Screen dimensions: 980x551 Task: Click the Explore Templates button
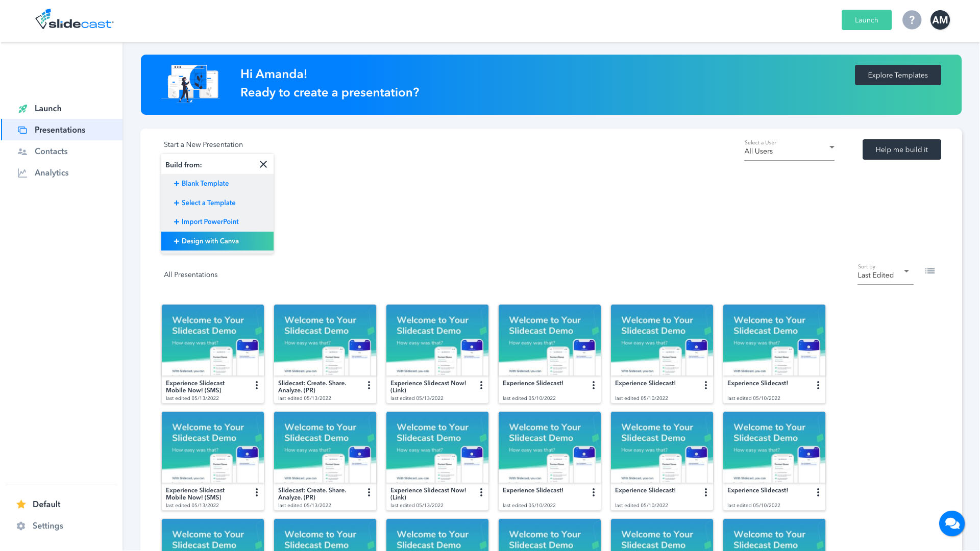coord(897,75)
